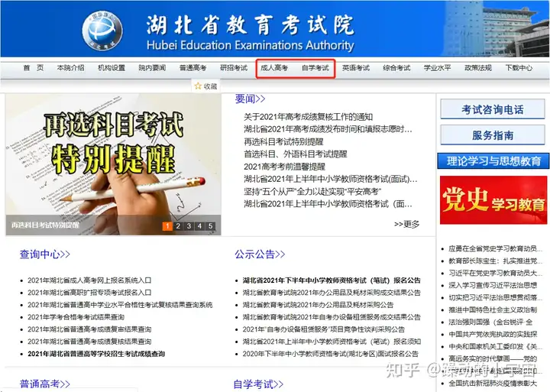Open the 要闻>> section heading
Screen dimensions: 550x392
pos(250,99)
